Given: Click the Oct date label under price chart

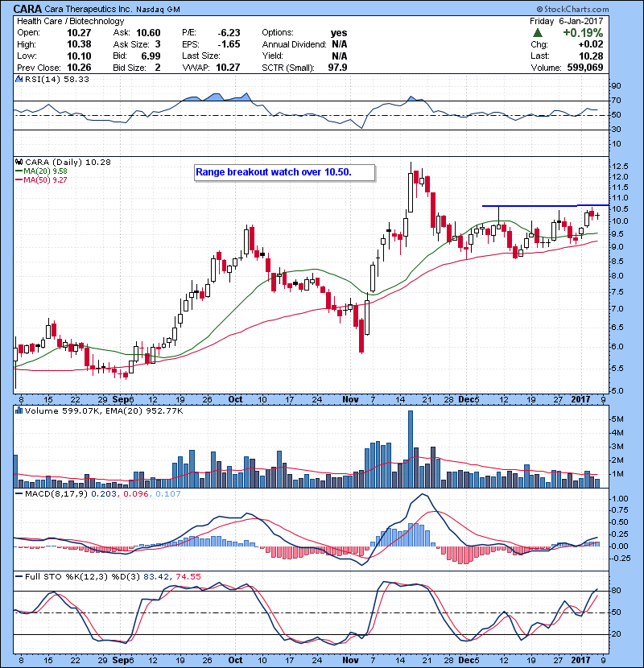Looking at the screenshot, I should click(x=235, y=400).
